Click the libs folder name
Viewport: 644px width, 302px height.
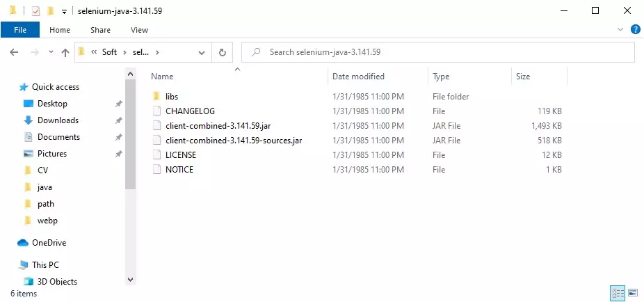[172, 97]
